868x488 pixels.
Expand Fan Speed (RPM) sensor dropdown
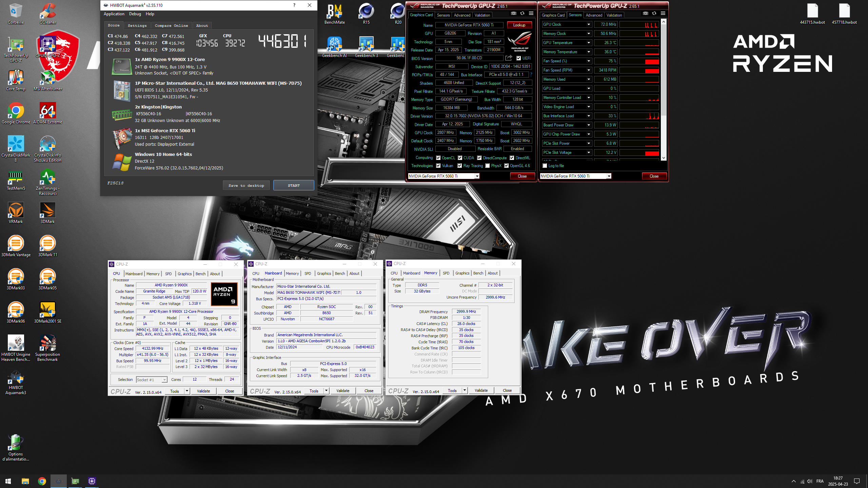click(x=589, y=70)
